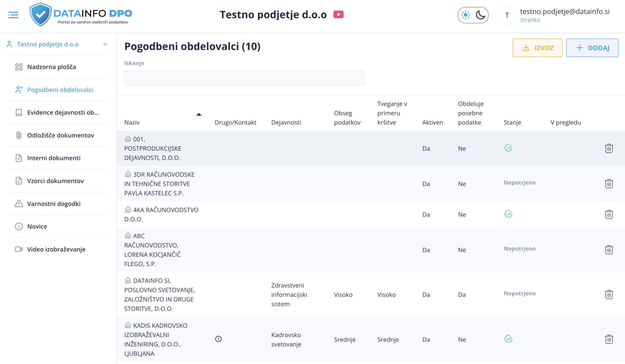Delete the 3DR RAČUNOVODSKE row

pos(609,184)
